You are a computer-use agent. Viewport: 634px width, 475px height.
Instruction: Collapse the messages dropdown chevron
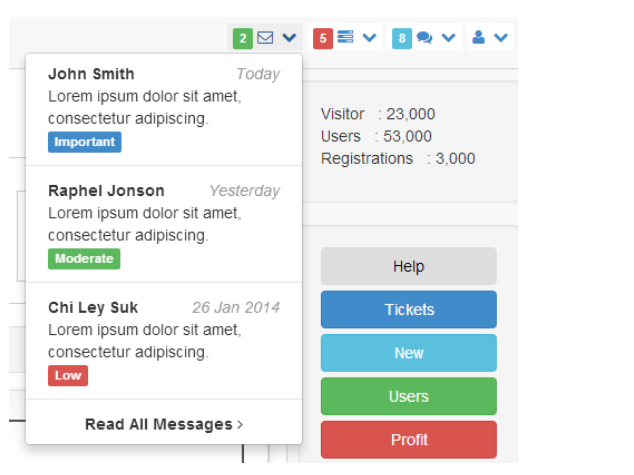290,38
